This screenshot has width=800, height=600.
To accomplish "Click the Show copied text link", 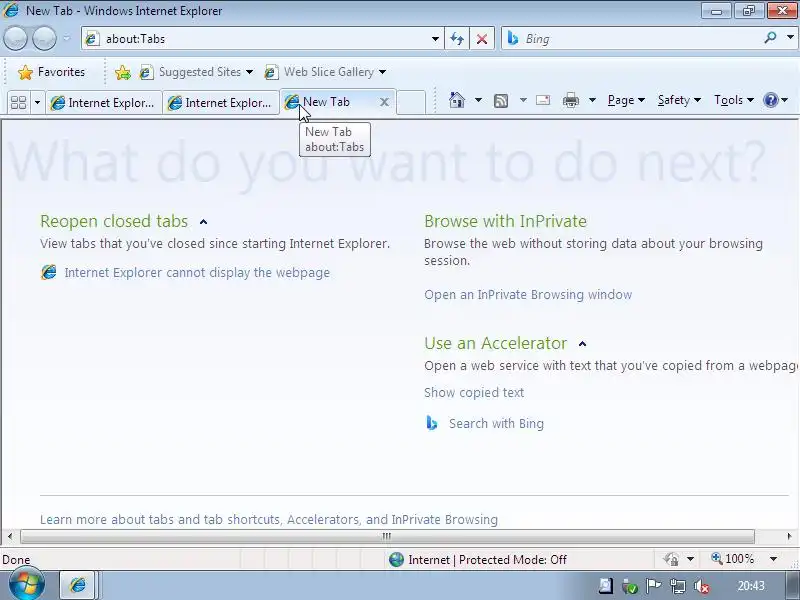I will pyautogui.click(x=474, y=392).
